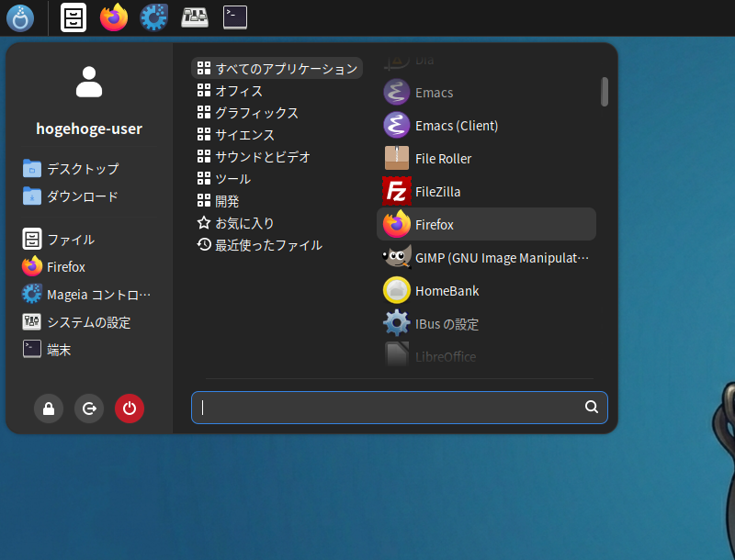The width and height of the screenshot is (735, 560).
Task: Open システムの設定 in the sidebar
Action: tap(76, 322)
